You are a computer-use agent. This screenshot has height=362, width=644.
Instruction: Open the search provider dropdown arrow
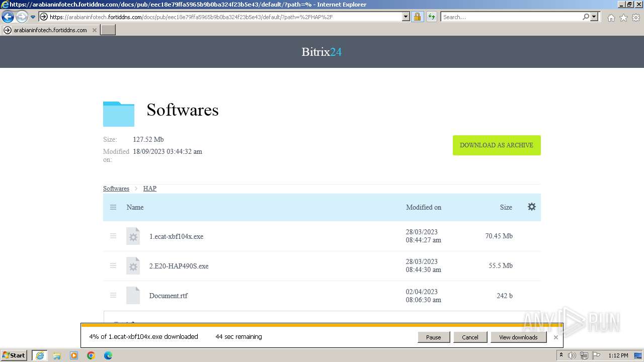[x=595, y=17]
